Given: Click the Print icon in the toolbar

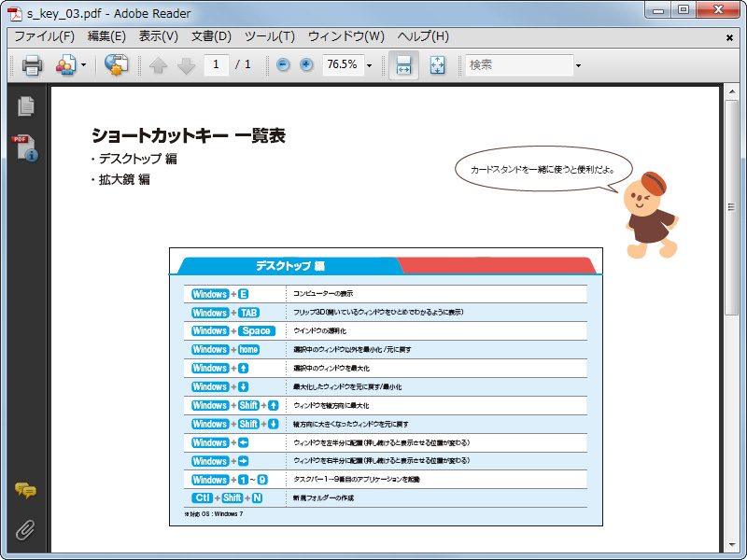Looking at the screenshot, I should pyautogui.click(x=32, y=64).
